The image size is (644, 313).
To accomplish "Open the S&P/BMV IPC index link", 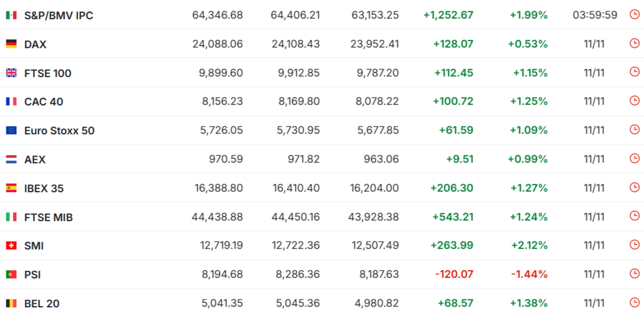I will [58, 15].
